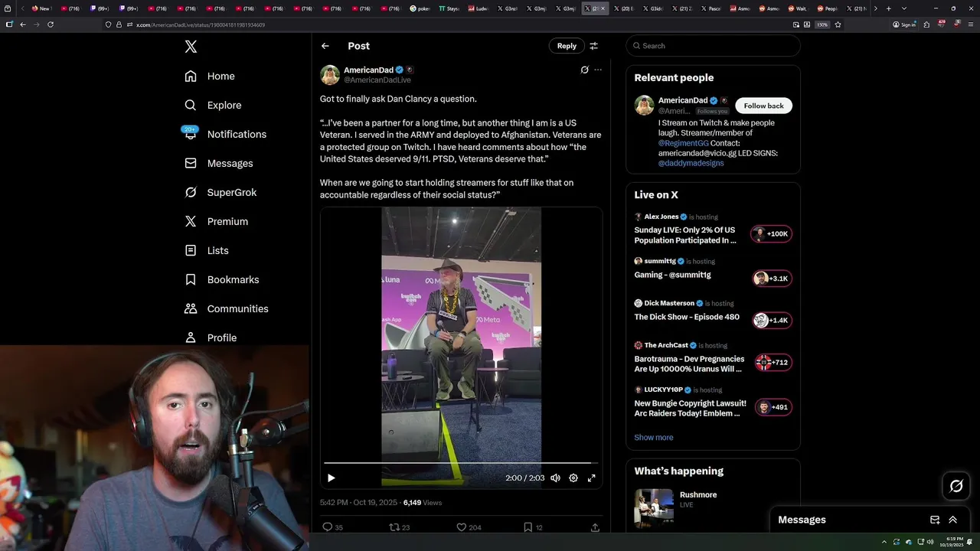Viewport: 980px width, 551px height.
Task: Open Communities in the sidebar
Action: pos(226,308)
